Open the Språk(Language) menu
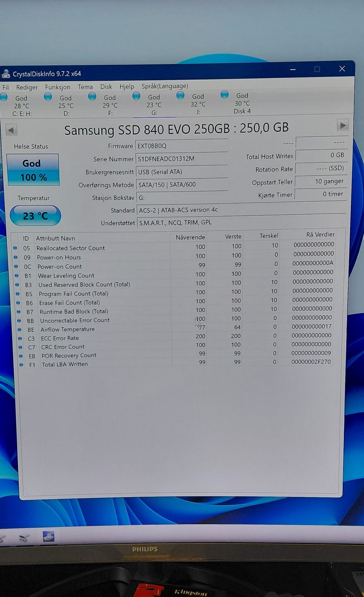 click(x=165, y=86)
